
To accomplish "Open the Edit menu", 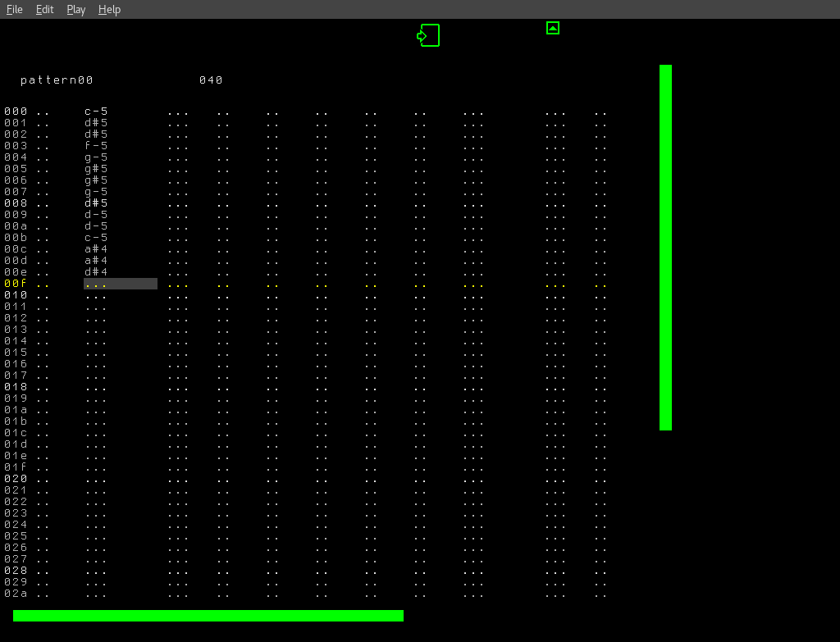I will 44,9.
